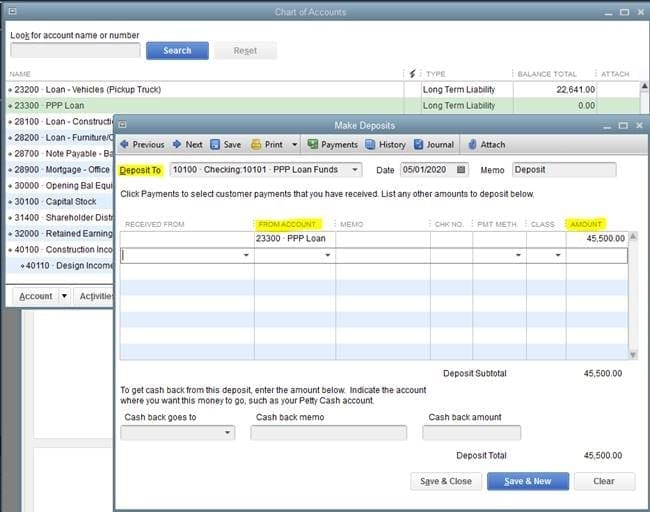Expand Class dropdown in second row
Image resolution: width=650 pixels, height=512 pixels.
pos(558,255)
